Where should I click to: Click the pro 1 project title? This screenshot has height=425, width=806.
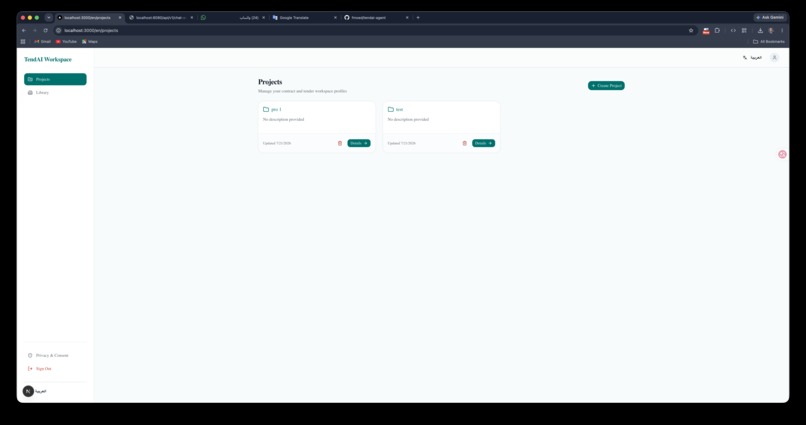click(277, 109)
